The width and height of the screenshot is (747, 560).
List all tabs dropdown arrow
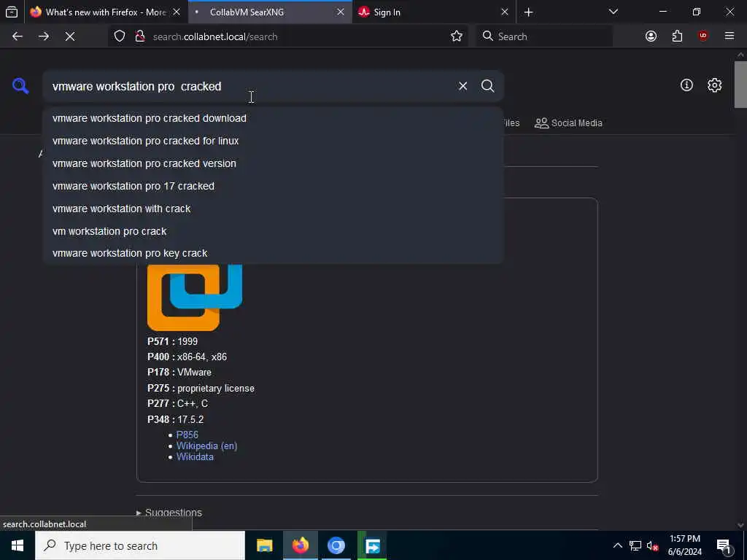(x=613, y=12)
